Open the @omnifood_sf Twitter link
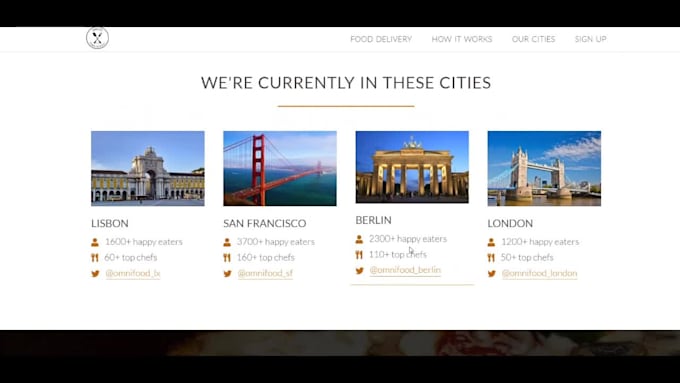Image resolution: width=680 pixels, height=383 pixels. coord(265,273)
